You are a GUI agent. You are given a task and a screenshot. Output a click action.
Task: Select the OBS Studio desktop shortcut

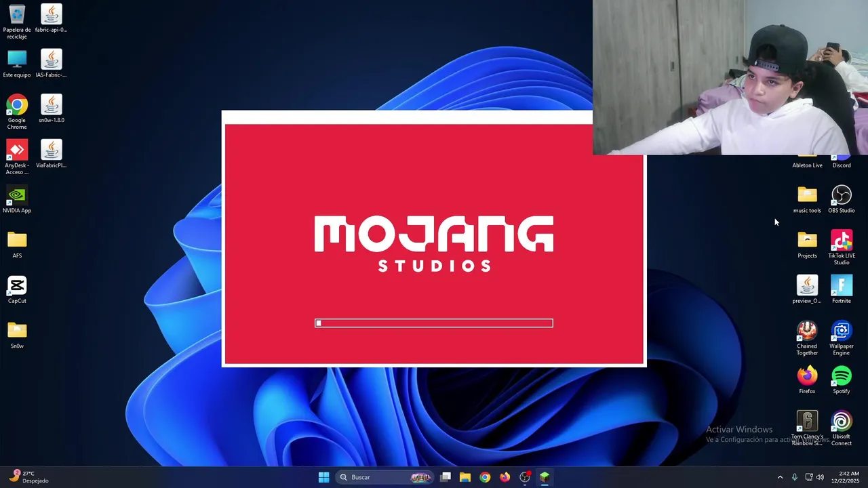tap(842, 199)
